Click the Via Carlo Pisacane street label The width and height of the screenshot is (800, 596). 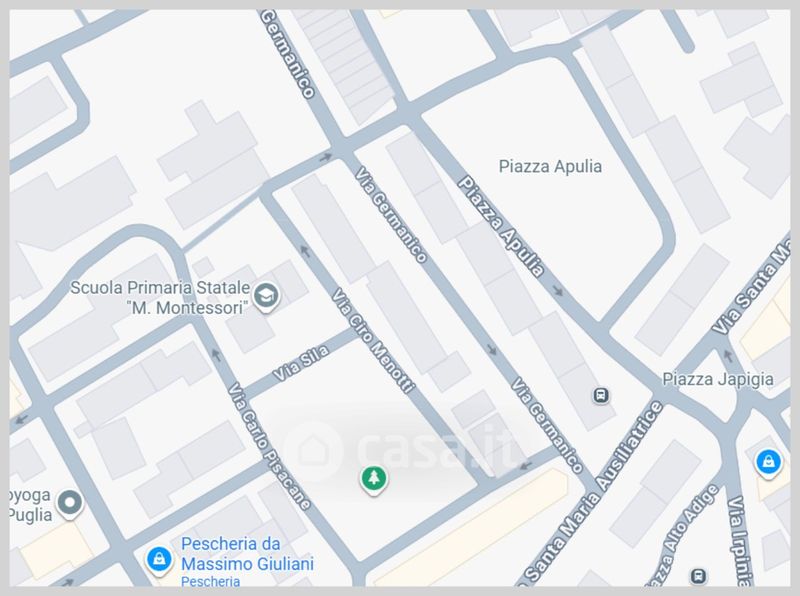269,446
